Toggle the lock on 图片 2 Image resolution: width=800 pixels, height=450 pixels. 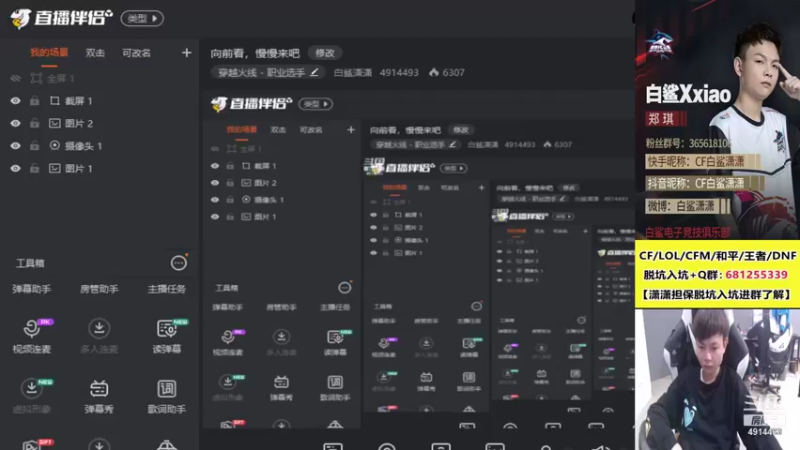click(34, 123)
